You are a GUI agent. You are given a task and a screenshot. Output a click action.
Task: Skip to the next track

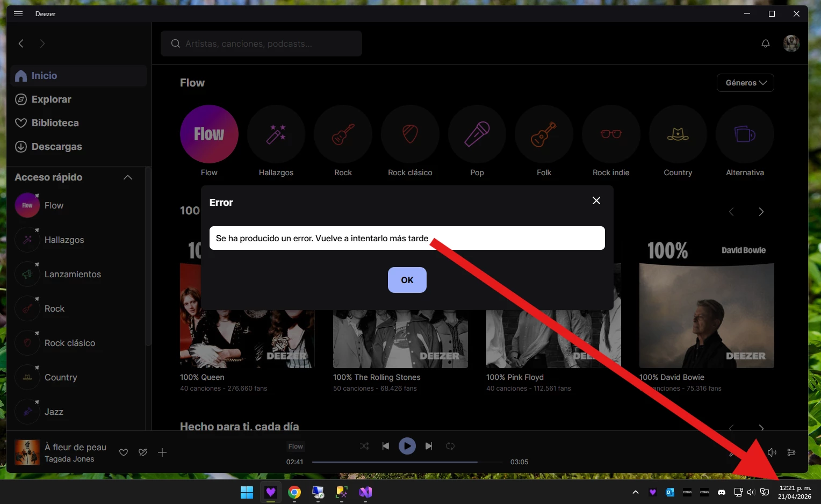pos(429,446)
